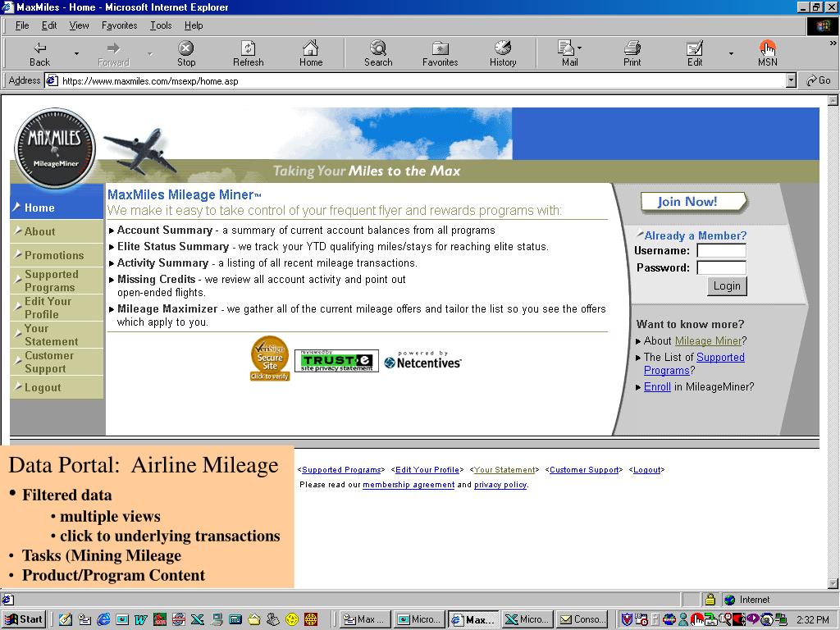
Task: Open the Search toolbar button
Action: [378, 53]
